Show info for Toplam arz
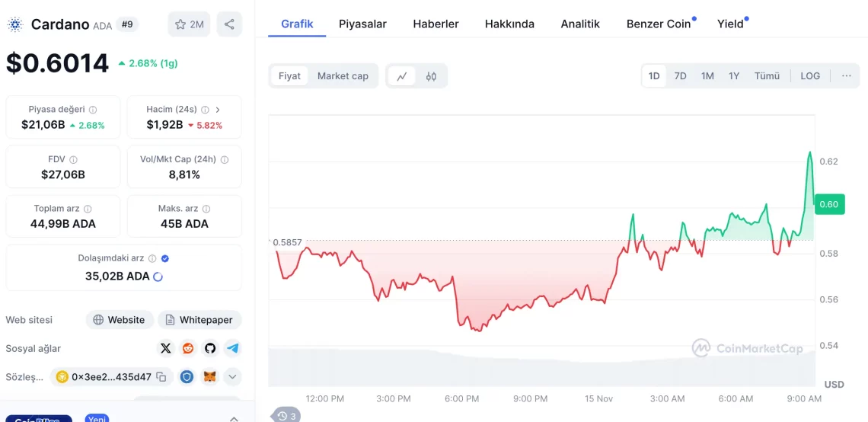868x422 pixels. click(x=88, y=209)
